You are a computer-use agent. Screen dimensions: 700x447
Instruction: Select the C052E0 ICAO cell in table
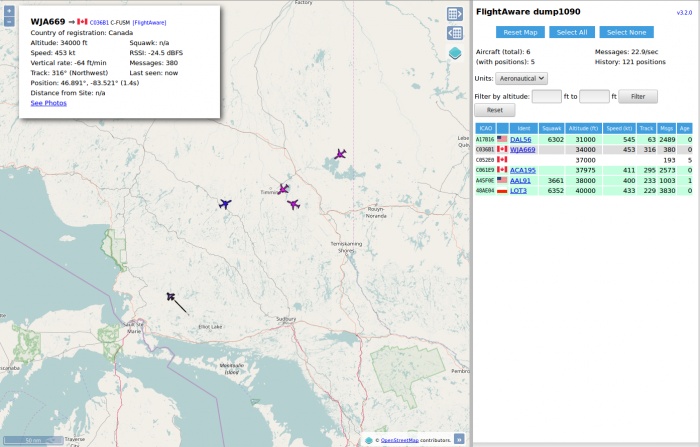pyautogui.click(x=485, y=160)
